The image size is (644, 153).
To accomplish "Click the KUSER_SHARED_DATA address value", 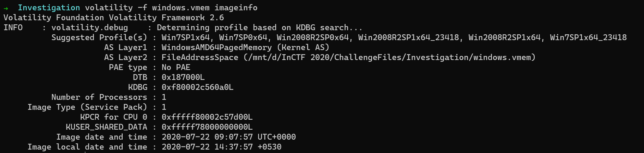I will tap(207, 127).
